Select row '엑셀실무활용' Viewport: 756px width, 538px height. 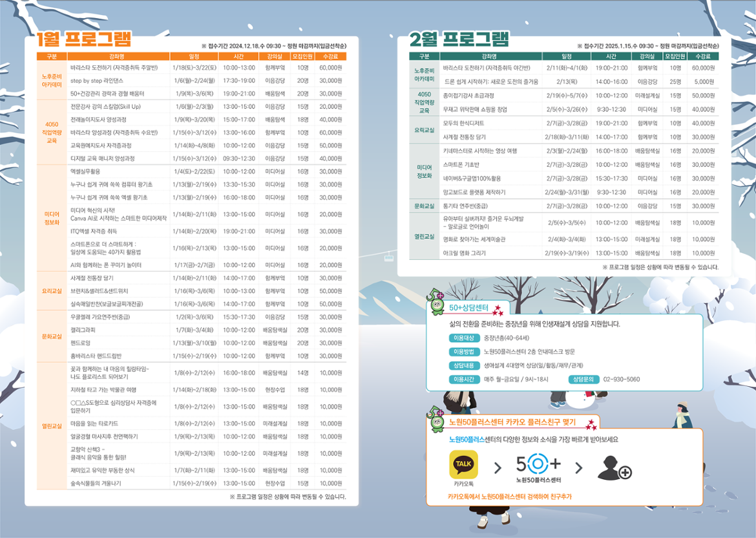pyautogui.click(x=207, y=172)
